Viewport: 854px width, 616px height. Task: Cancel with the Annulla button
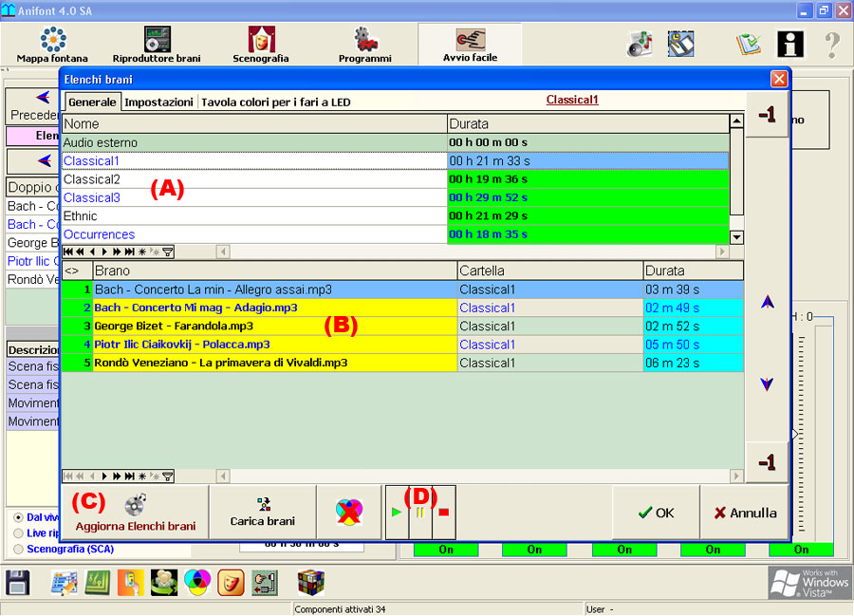[745, 513]
